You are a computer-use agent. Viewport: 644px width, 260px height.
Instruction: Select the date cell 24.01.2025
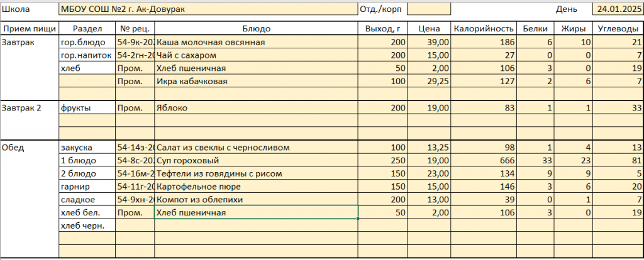tap(618, 9)
